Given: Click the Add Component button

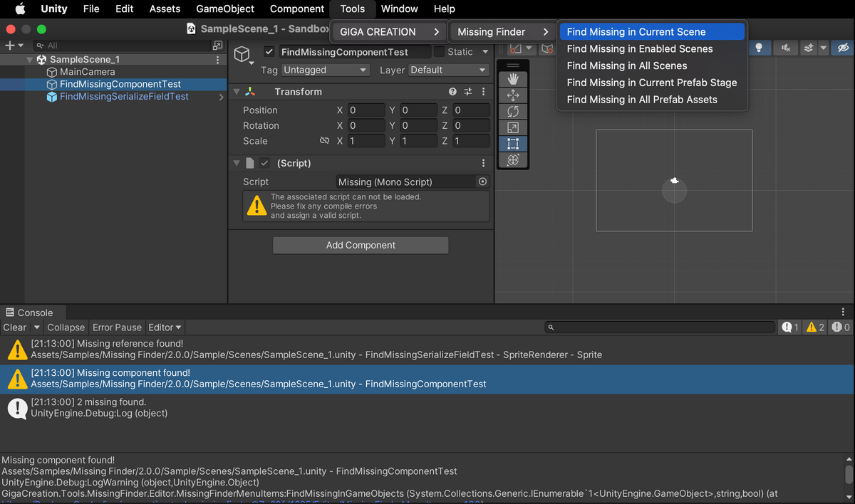Looking at the screenshot, I should tap(360, 246).
